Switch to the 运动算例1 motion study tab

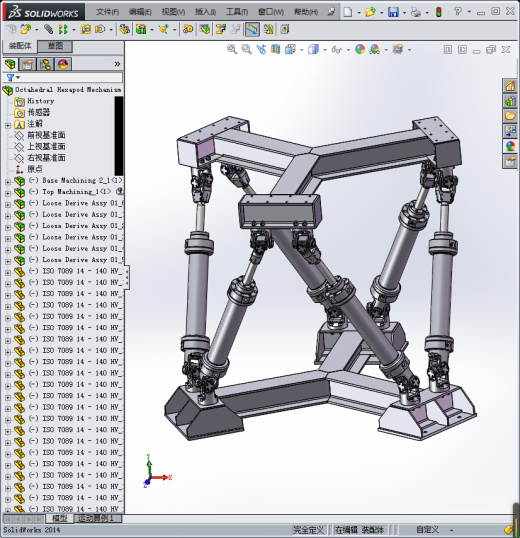point(95,518)
